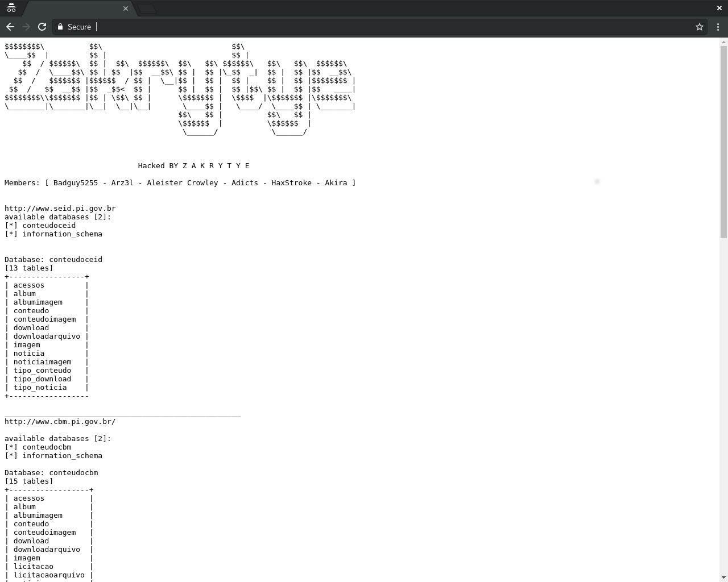Click 'downloadarquivo' row in conteudoceid table
The height and width of the screenshot is (582, 728).
coord(47,336)
